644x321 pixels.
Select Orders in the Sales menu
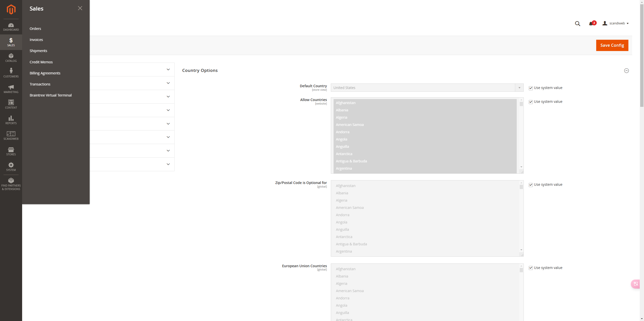coord(35,29)
